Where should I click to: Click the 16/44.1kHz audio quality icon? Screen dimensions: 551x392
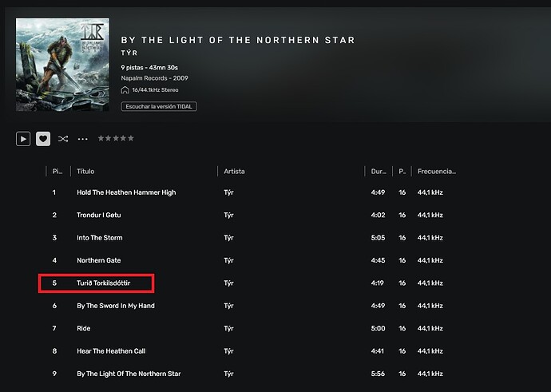click(126, 90)
